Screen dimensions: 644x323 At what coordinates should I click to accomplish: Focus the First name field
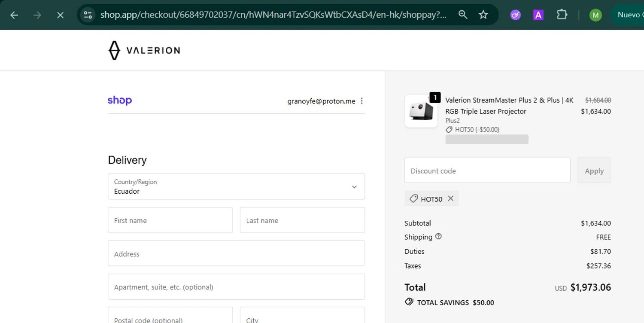coord(170,220)
